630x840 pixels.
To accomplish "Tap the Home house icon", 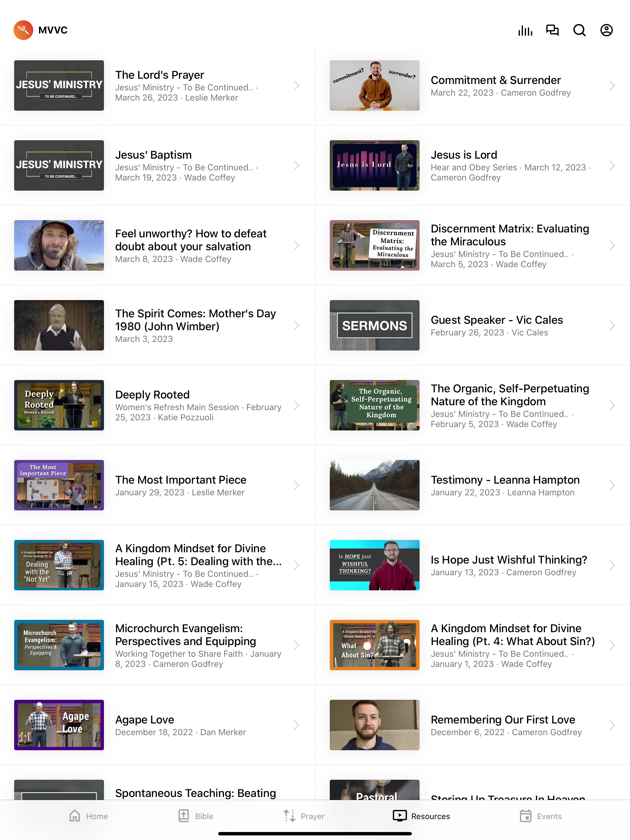I will pyautogui.click(x=75, y=816).
